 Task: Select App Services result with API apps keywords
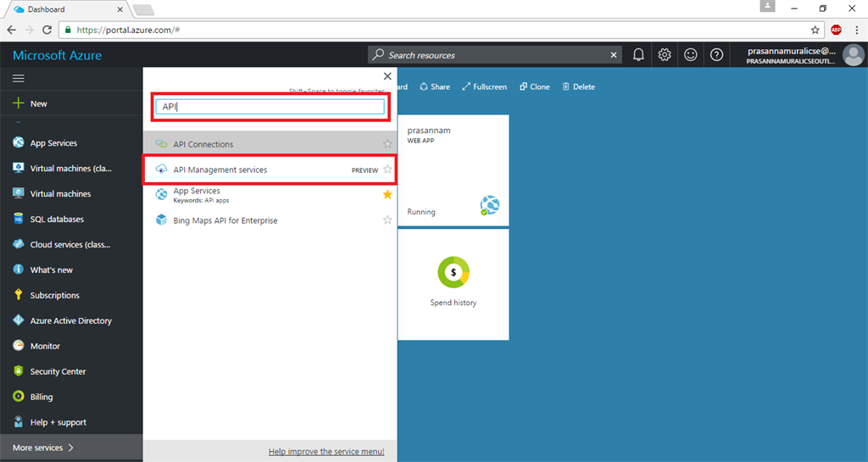pos(270,195)
